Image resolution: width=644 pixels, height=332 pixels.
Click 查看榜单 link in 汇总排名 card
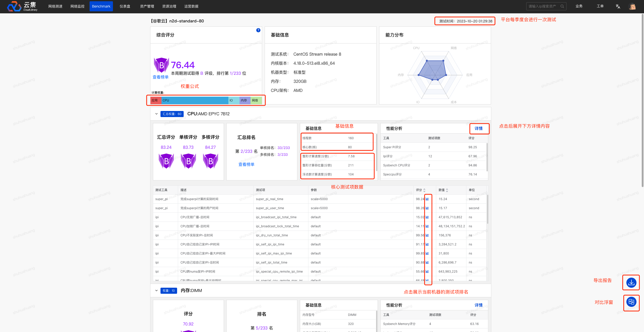246,164
